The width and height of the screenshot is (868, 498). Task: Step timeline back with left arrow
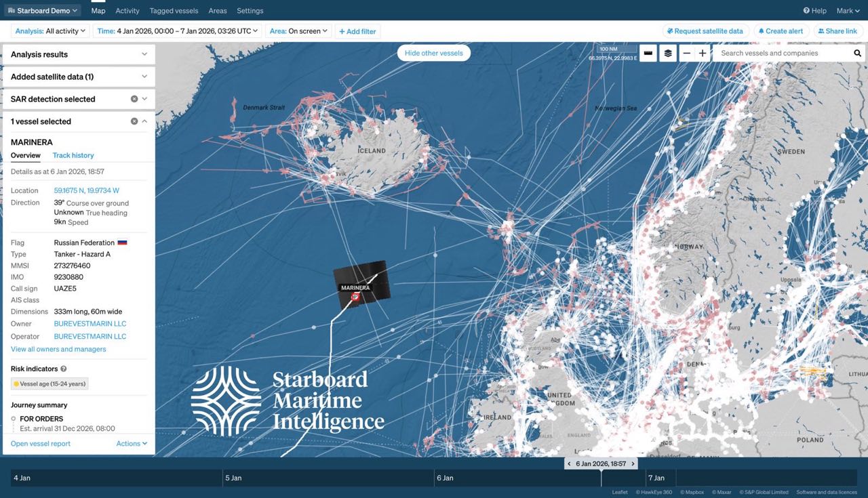tap(570, 464)
